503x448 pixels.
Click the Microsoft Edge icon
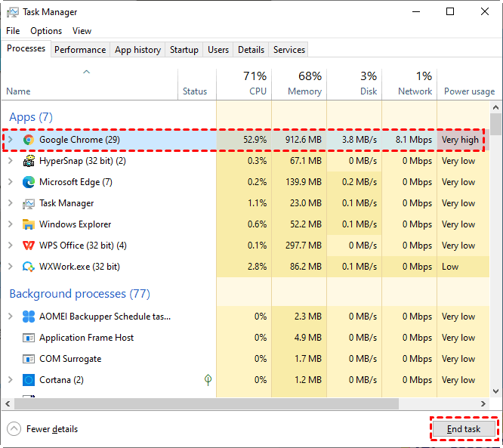coord(29,182)
